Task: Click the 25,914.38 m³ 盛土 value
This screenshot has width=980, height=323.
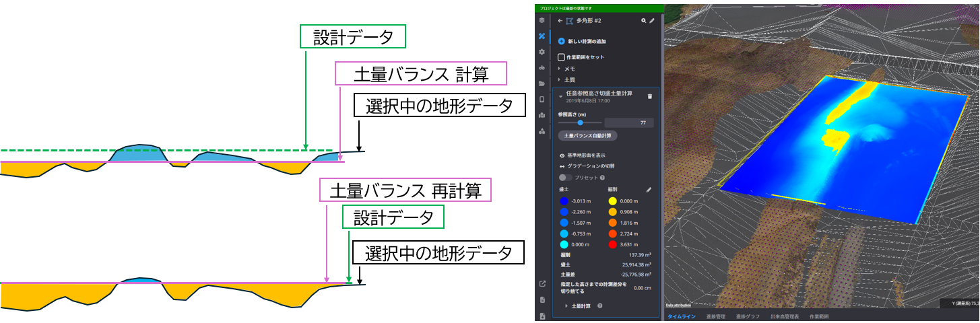Action: 636,264
